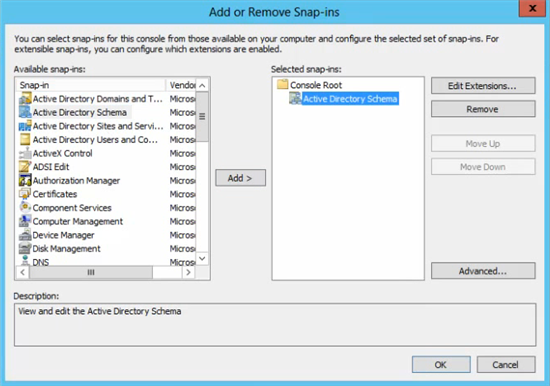This screenshot has height=386, width=550.
Task: Click the horizontal scrollbar left arrow
Action: coord(22,272)
